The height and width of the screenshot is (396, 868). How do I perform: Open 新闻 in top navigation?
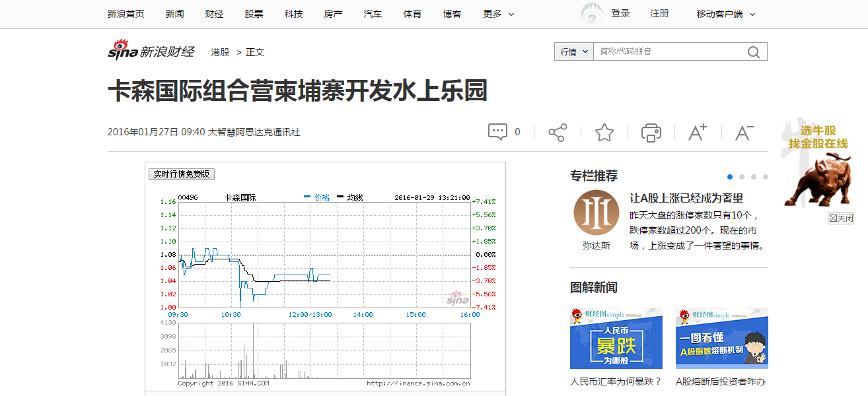click(x=174, y=14)
